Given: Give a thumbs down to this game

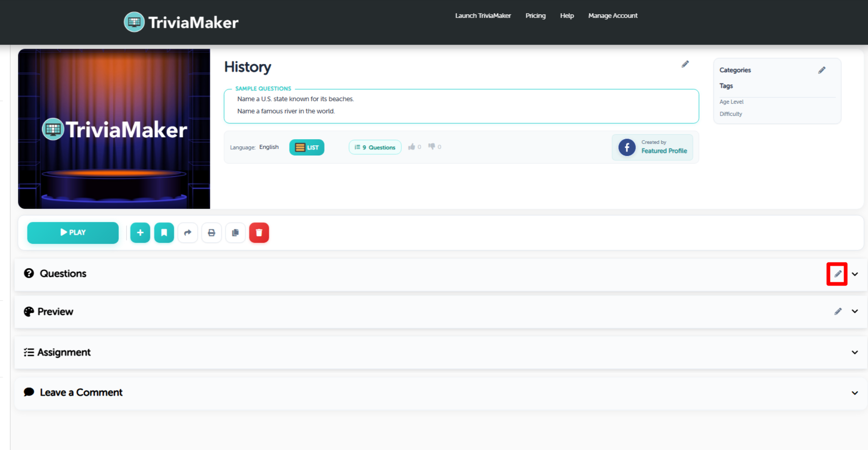Looking at the screenshot, I should (x=432, y=147).
